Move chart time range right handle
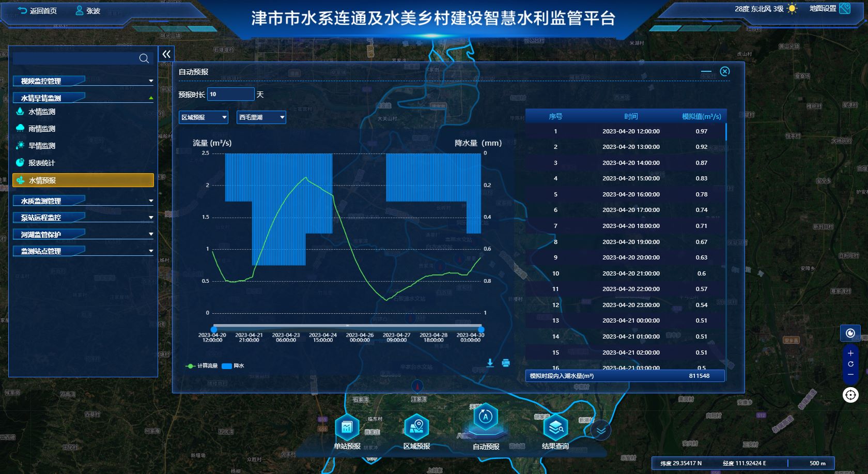The width and height of the screenshot is (868, 474). click(481, 329)
